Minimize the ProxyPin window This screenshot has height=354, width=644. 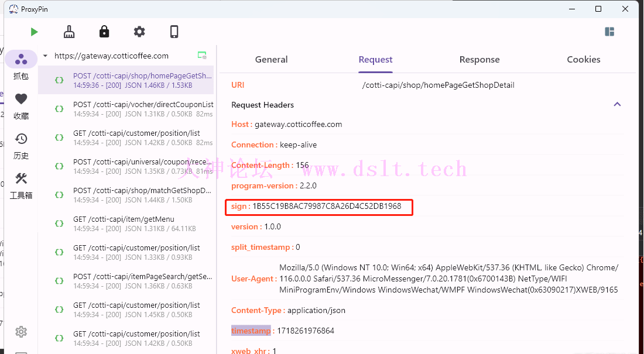[572, 9]
